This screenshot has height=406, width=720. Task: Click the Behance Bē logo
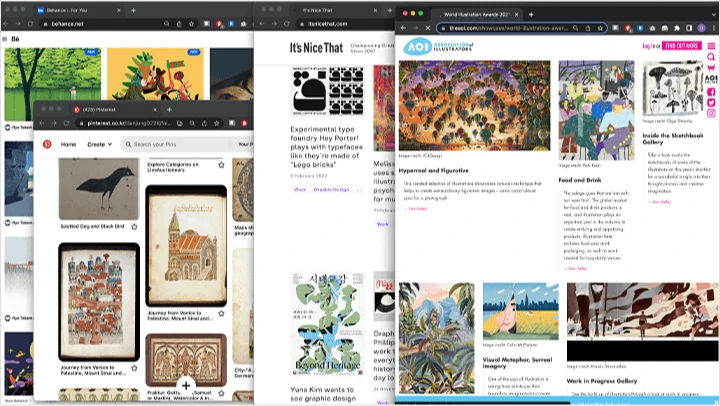[15, 39]
